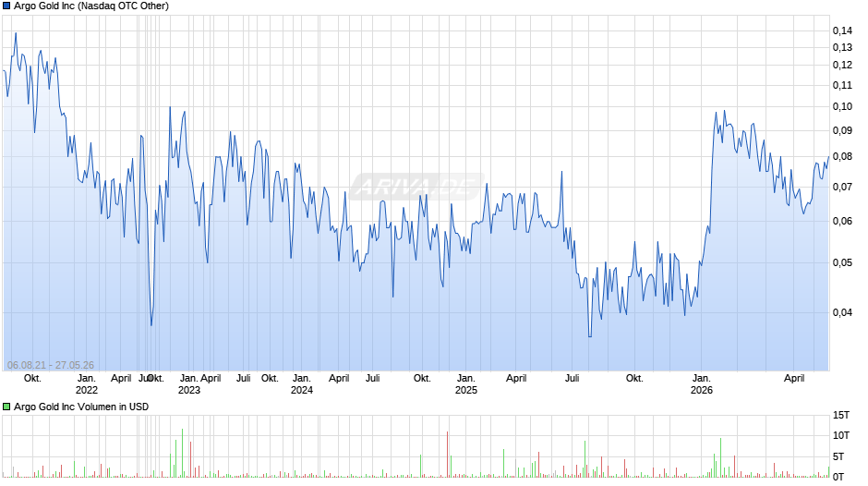Click the 0,12 price axis label
The width and height of the screenshot is (868, 486).
point(842,66)
